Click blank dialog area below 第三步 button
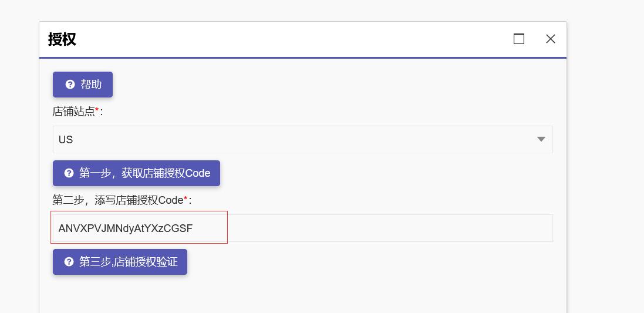 [x=303, y=294]
